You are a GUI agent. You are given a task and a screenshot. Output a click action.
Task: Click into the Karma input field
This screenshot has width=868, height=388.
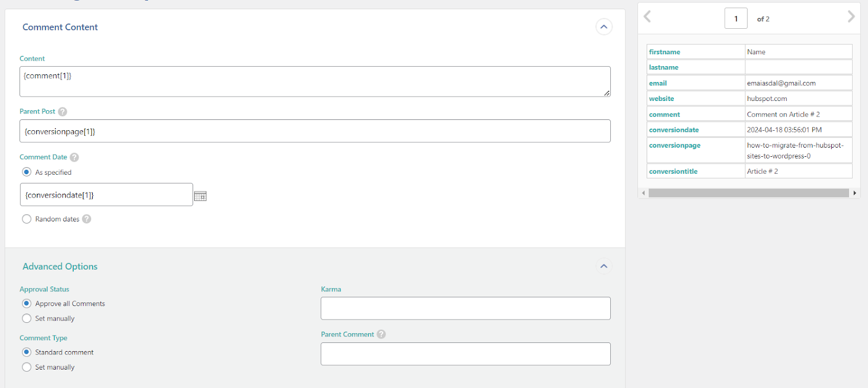tap(465, 308)
